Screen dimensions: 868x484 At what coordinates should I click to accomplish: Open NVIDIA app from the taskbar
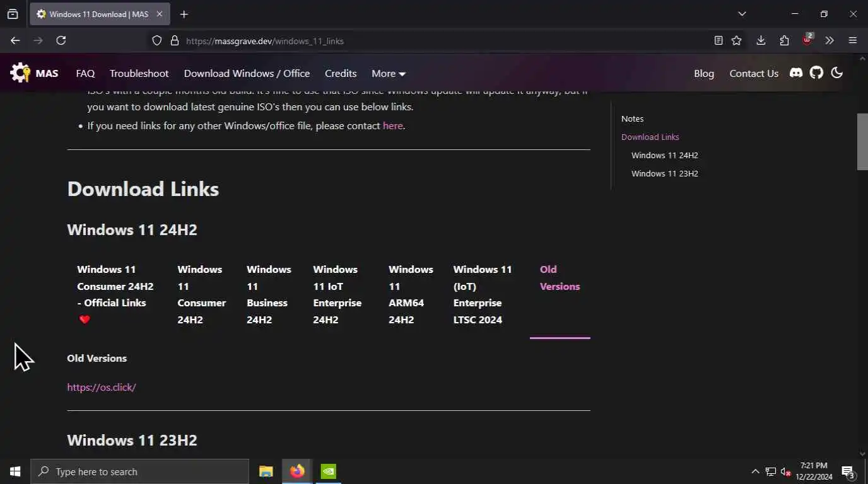click(x=329, y=471)
